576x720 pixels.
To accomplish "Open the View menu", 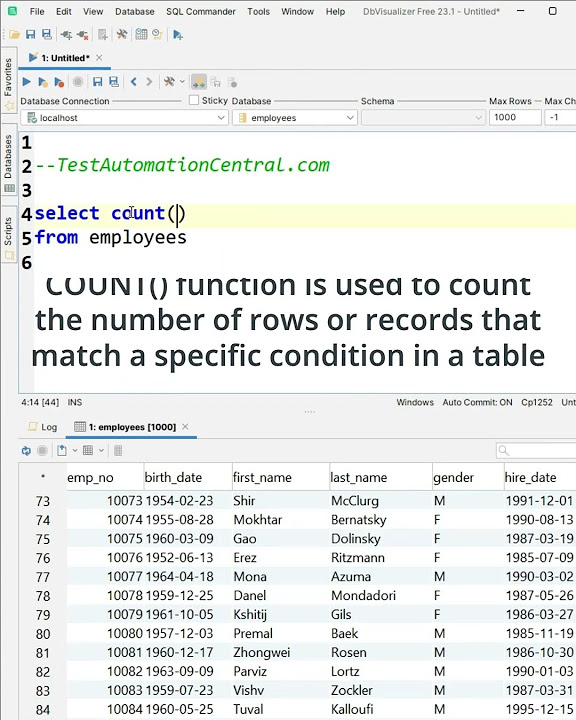I will point(93,11).
